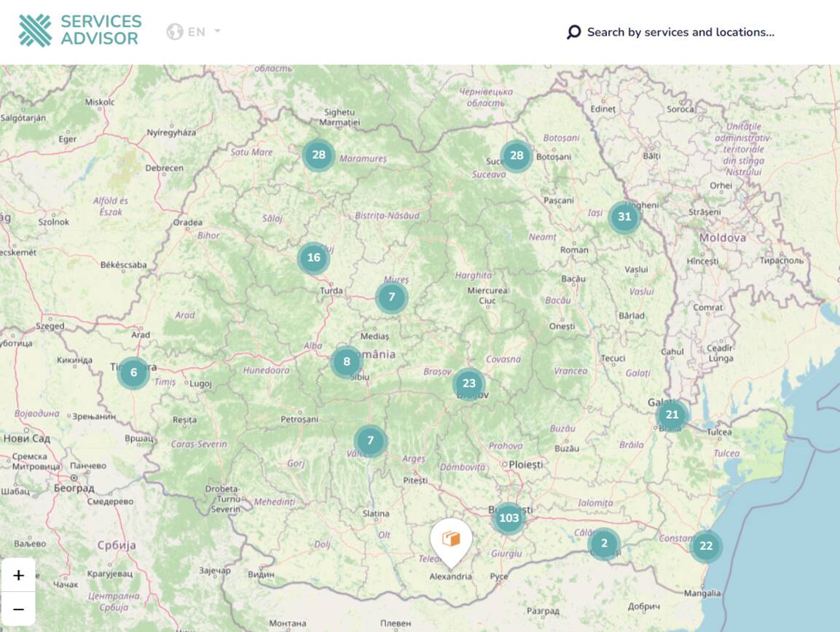Focus the services and locations search field
This screenshot has height=632, width=840.
click(680, 32)
